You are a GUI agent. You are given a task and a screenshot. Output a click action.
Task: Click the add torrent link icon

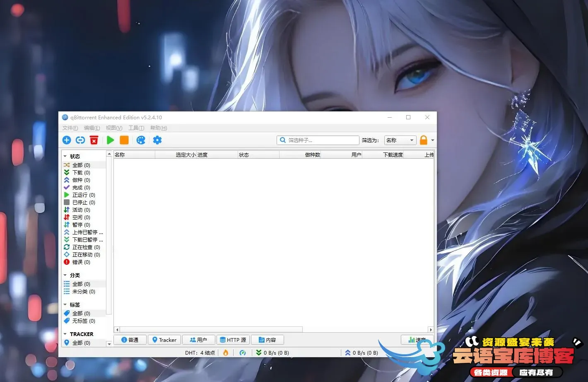pyautogui.click(x=80, y=140)
